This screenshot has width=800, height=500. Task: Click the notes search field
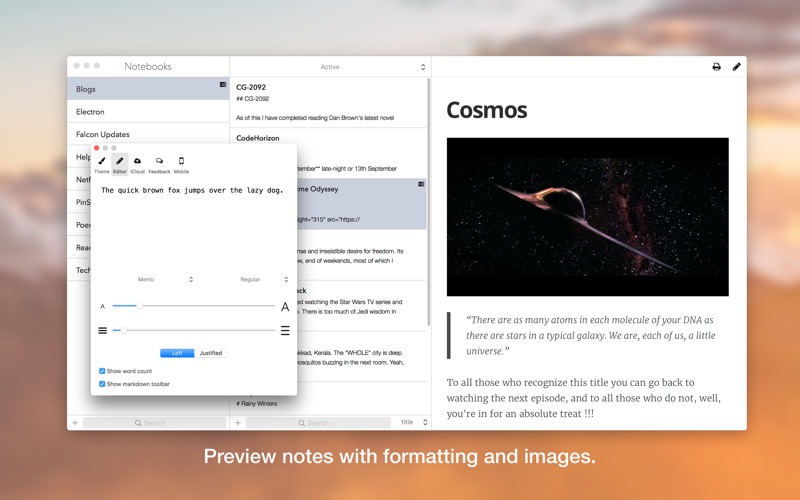coord(318,423)
